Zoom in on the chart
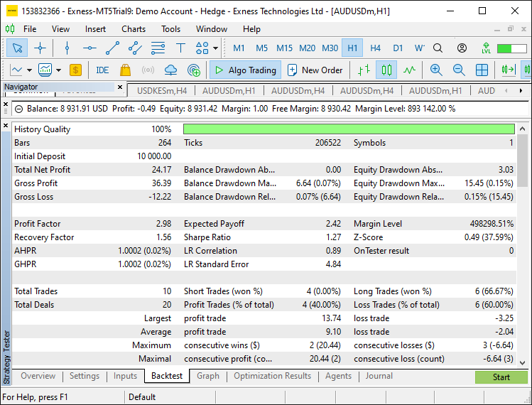This screenshot has height=405, width=532. click(436, 70)
